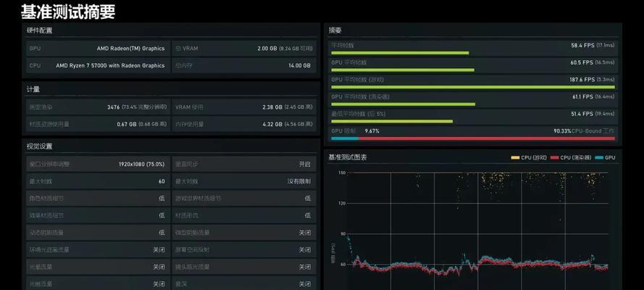Click the 60.5 FPS green progress bar
This screenshot has width=644, height=290.
tap(403, 70)
